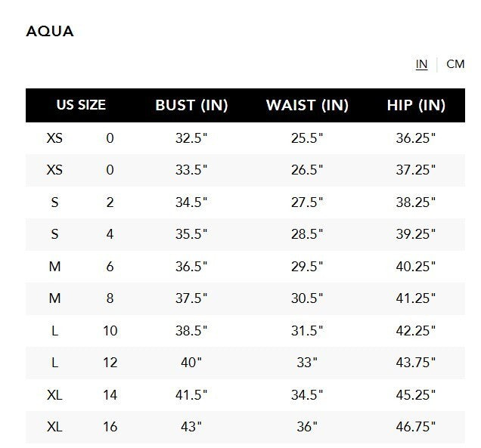Switch measurements to CM units
Viewport: 481px width, 448px height.
tap(455, 64)
